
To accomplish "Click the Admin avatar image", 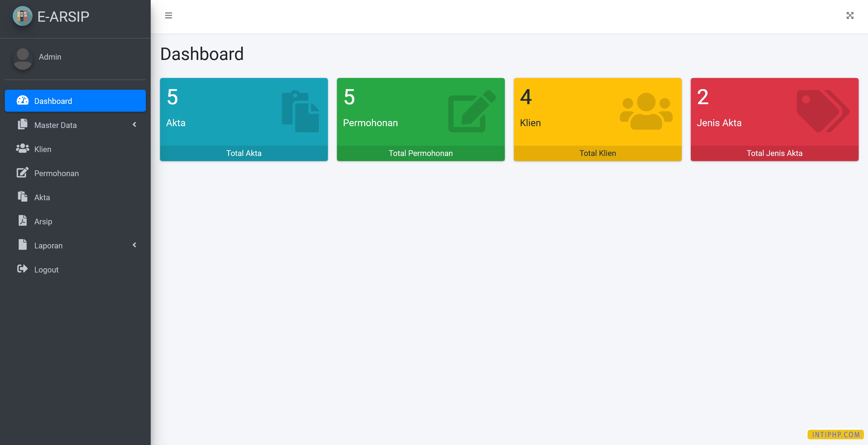I will coord(23,59).
